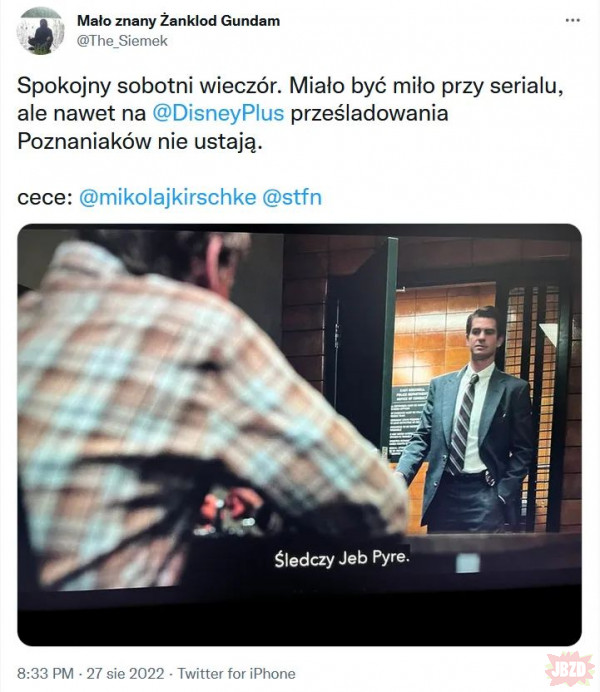
Task: Click the 27 sie 2022 date
Action: pos(125,673)
